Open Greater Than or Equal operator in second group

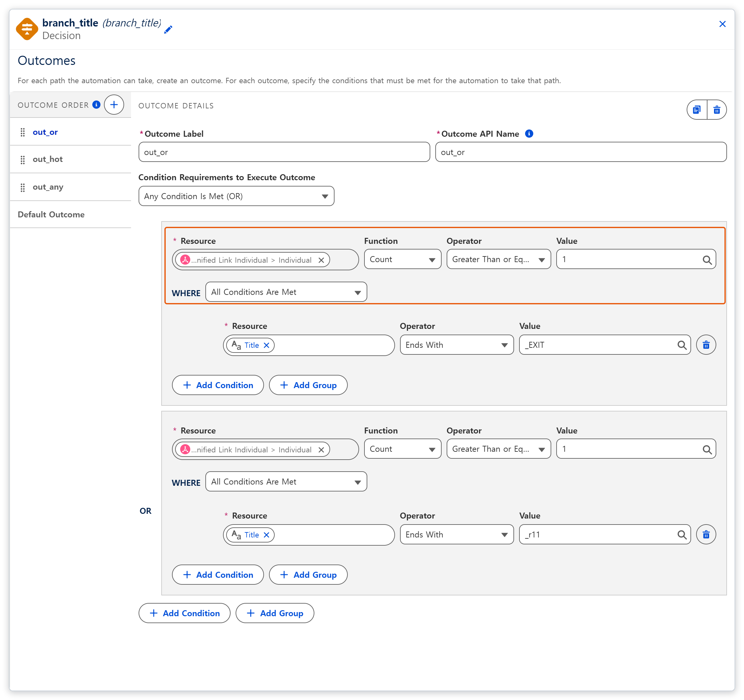pos(499,449)
